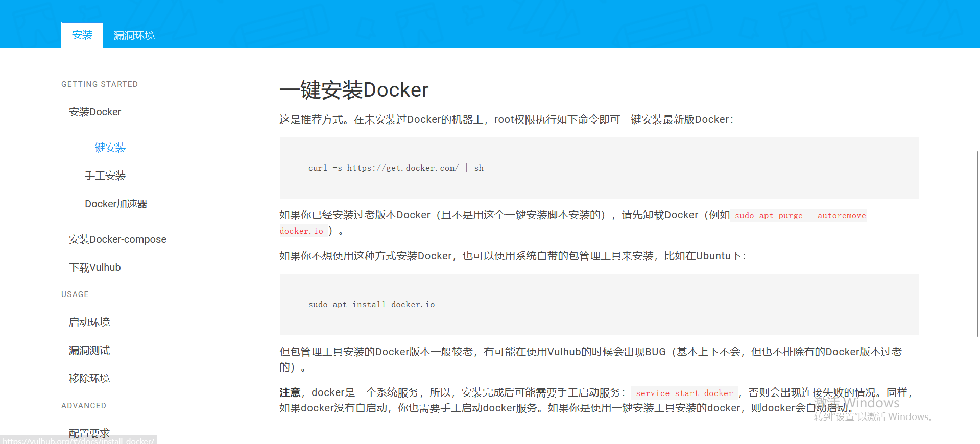Open the 漏洞测试 sidebar link
The height and width of the screenshot is (444, 980).
click(89, 350)
